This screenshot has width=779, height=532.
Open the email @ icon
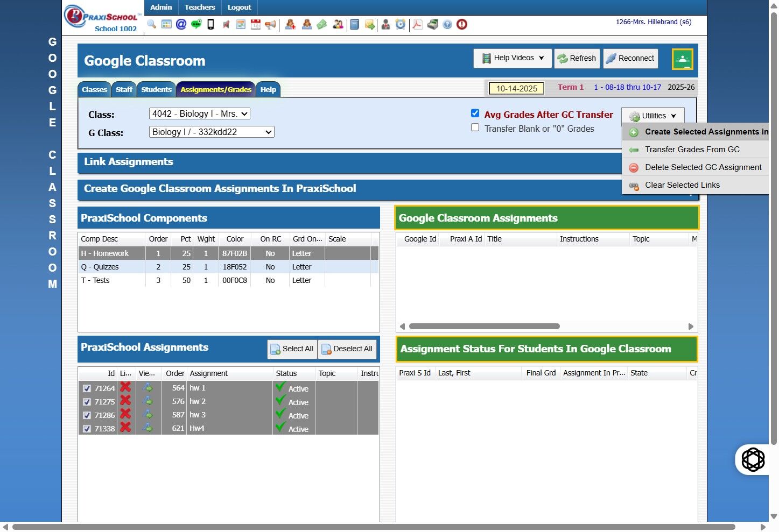tap(181, 24)
